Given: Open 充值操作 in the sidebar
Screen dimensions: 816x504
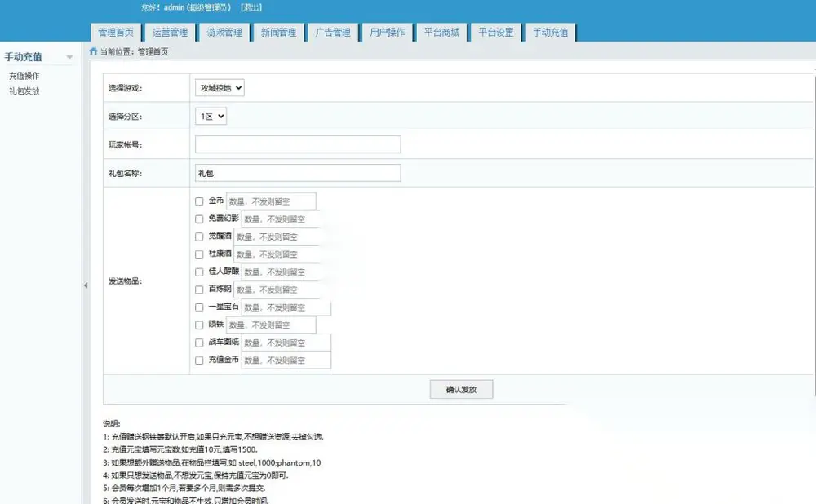Looking at the screenshot, I should pos(24,75).
